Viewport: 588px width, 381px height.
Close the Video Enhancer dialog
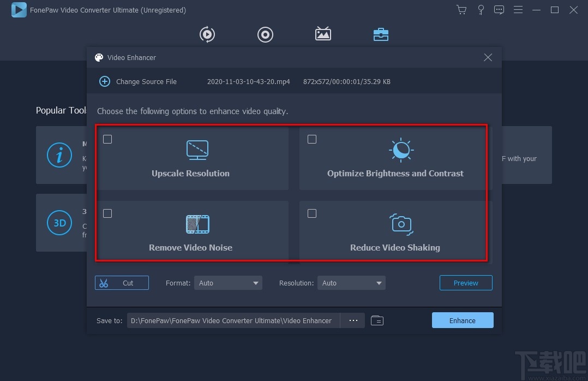[488, 57]
